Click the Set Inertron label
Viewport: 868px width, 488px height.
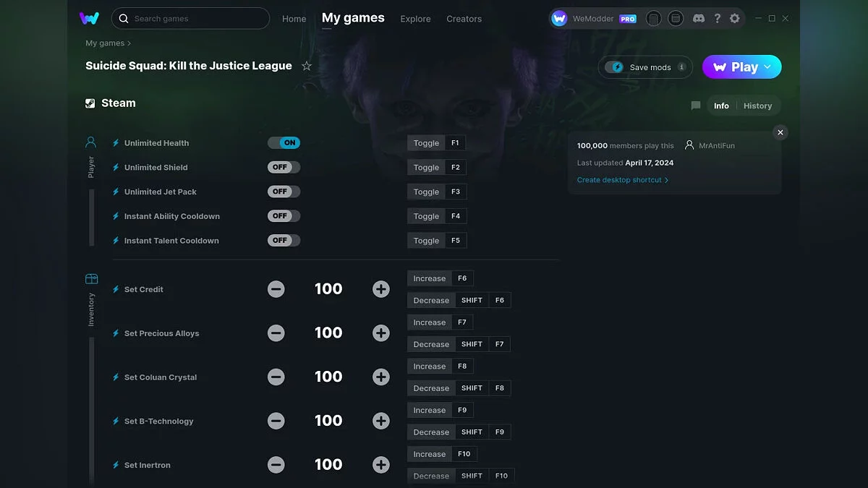[x=148, y=465]
